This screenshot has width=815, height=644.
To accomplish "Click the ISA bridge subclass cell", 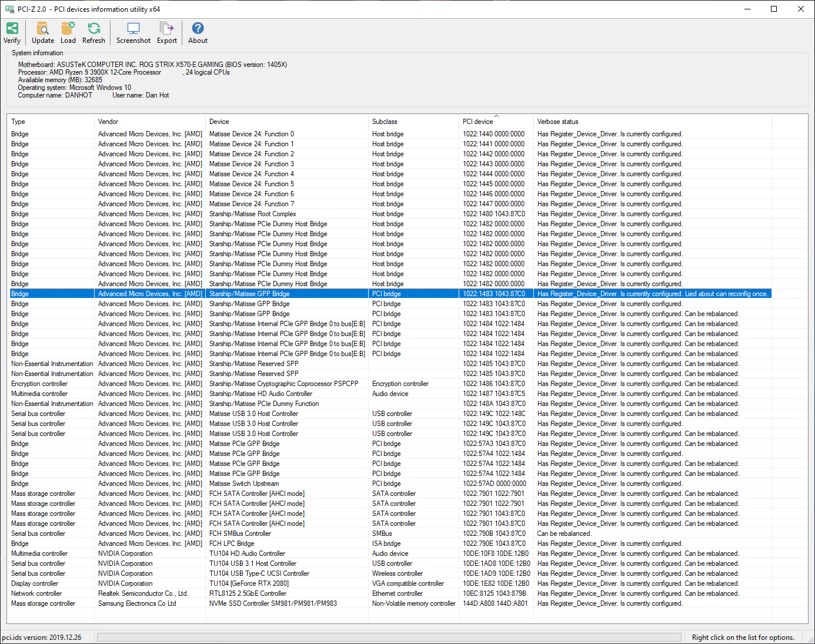I will point(386,544).
